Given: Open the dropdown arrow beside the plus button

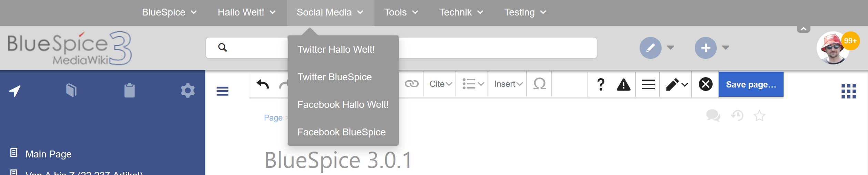Looking at the screenshot, I should (x=725, y=48).
